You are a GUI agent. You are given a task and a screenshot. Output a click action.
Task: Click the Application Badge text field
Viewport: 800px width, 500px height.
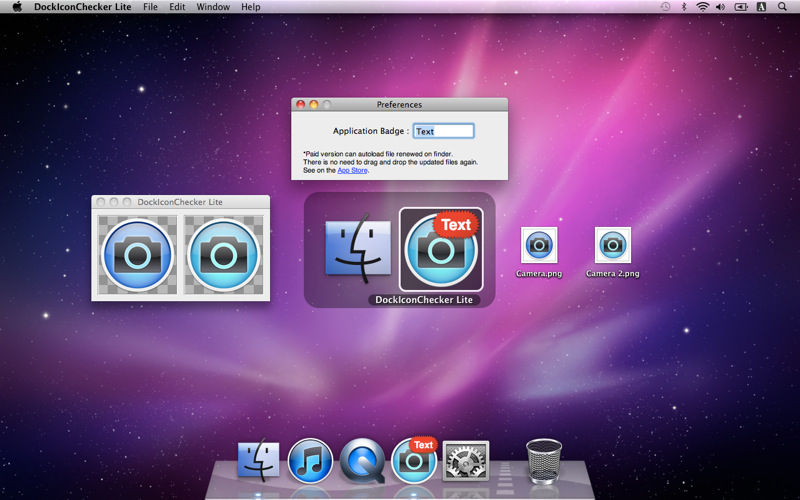443,131
